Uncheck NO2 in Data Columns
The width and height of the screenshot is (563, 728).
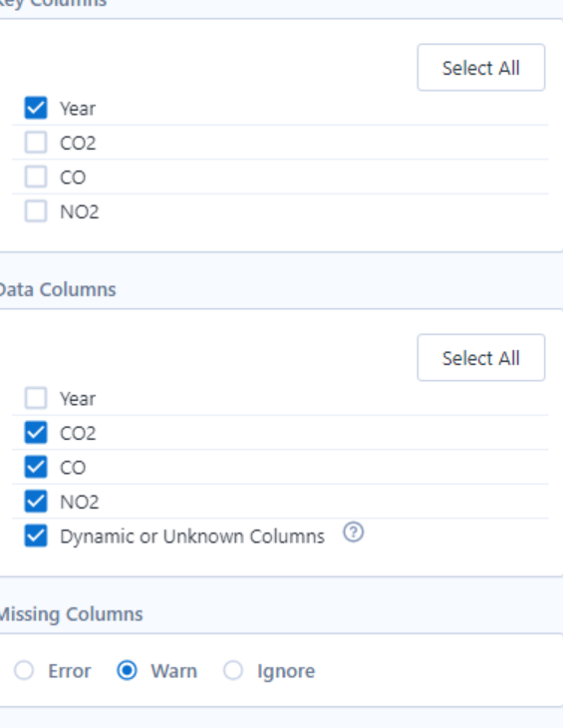coord(36,502)
